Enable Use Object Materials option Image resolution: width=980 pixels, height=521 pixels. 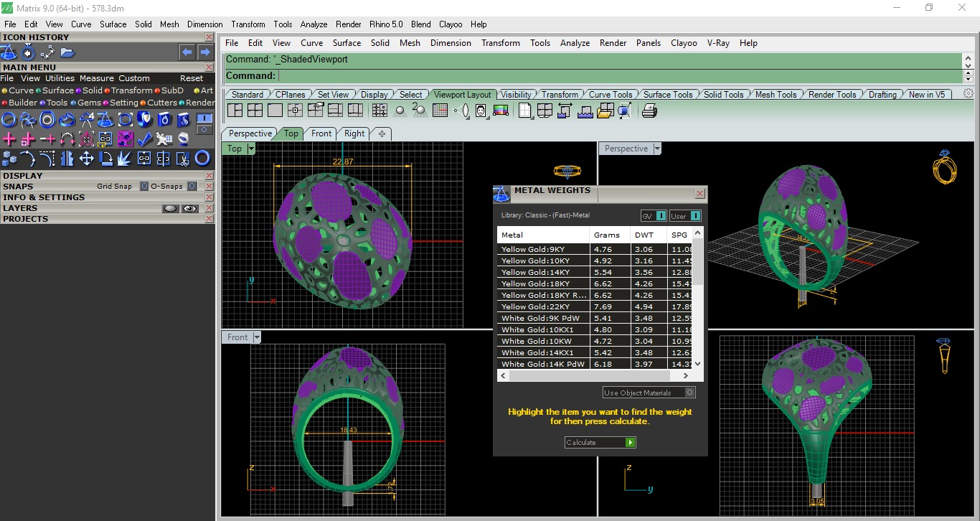click(x=649, y=393)
